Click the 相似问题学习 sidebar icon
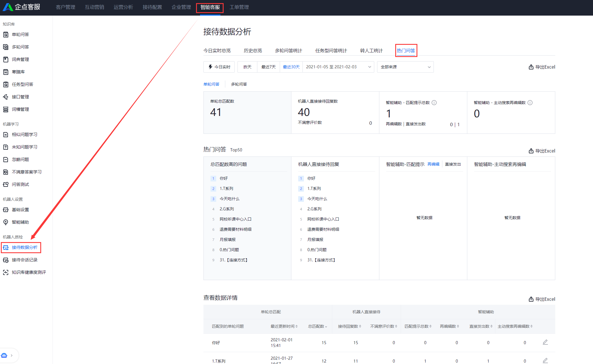 6,135
